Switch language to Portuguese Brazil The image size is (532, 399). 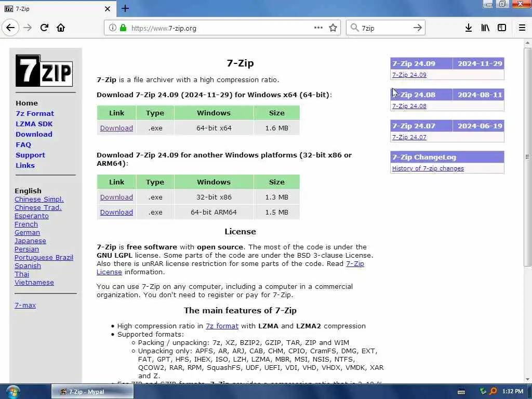[44, 258]
